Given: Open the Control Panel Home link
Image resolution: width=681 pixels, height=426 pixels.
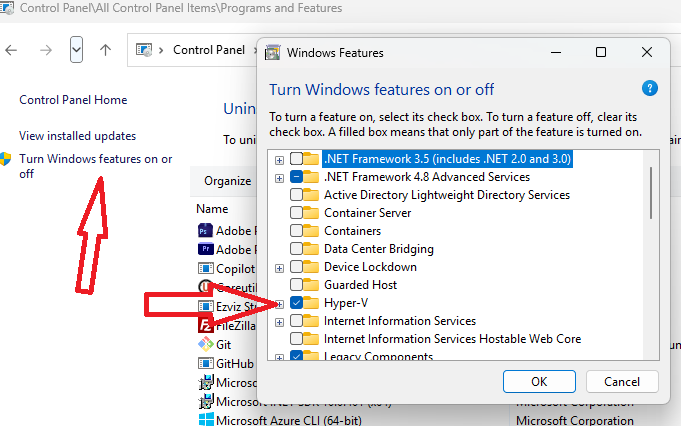Looking at the screenshot, I should (x=73, y=100).
